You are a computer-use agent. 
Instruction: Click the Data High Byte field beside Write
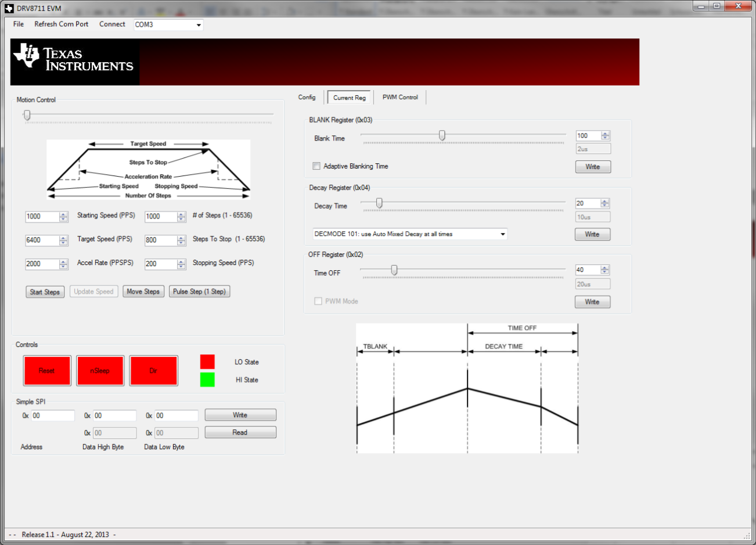coord(114,415)
